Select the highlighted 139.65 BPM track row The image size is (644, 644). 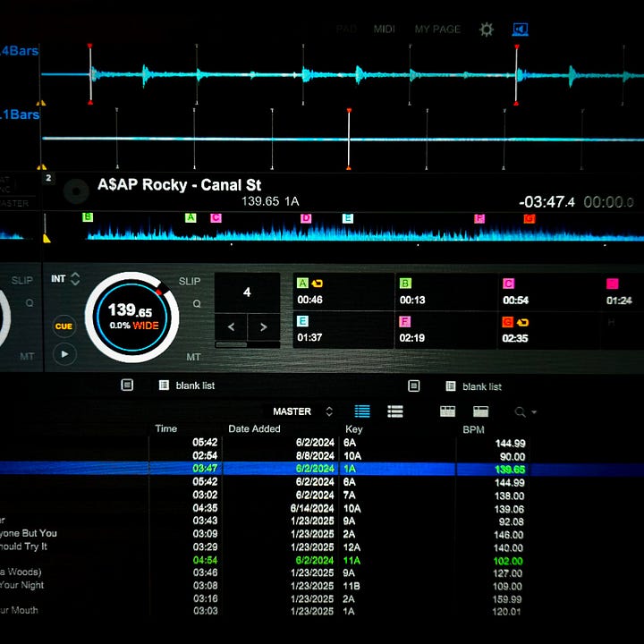[322, 469]
